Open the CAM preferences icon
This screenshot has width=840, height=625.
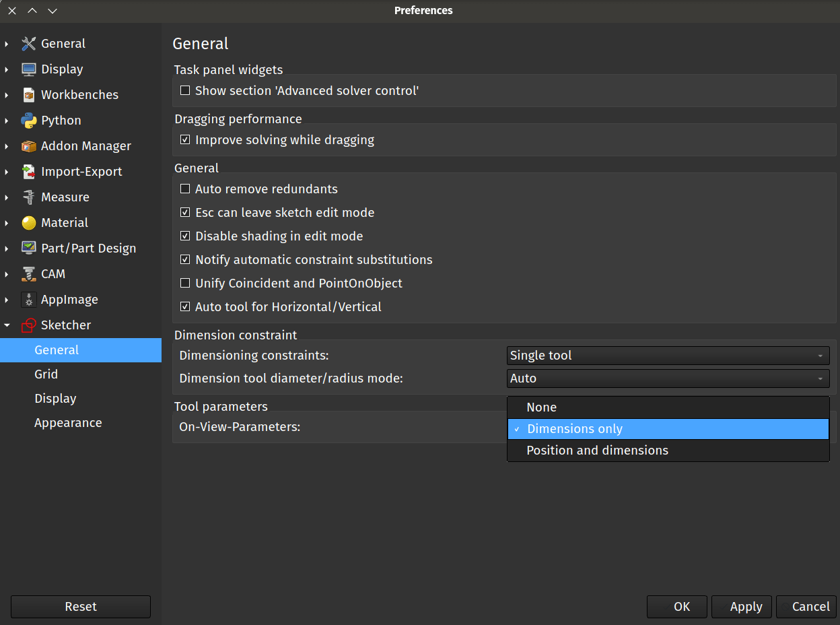click(28, 274)
